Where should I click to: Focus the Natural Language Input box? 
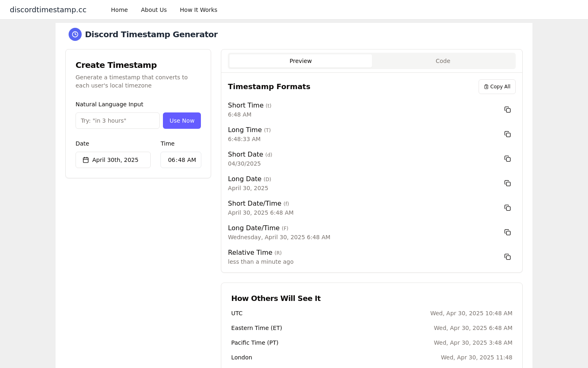118,121
